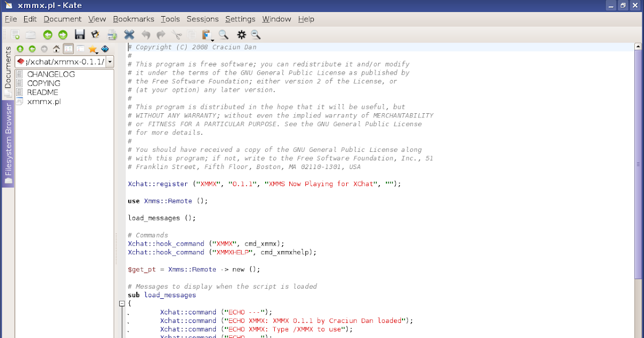Save the file using the floppy disk icon
The height and width of the screenshot is (338, 644).
point(80,35)
